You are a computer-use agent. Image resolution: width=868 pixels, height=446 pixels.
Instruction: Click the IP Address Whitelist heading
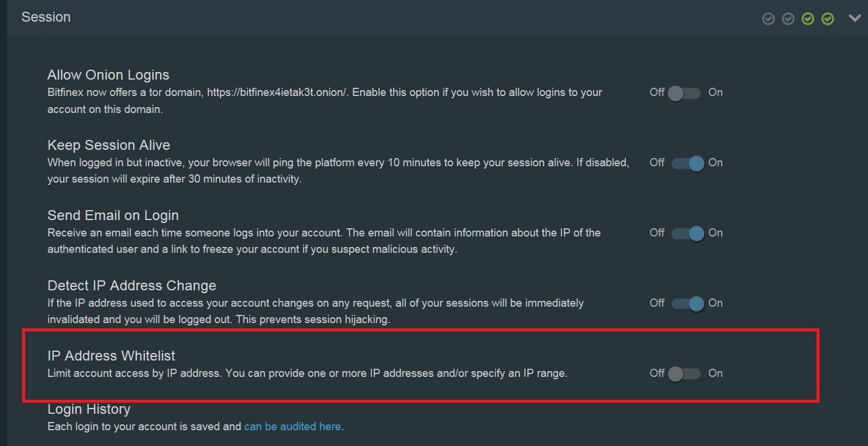pos(112,355)
